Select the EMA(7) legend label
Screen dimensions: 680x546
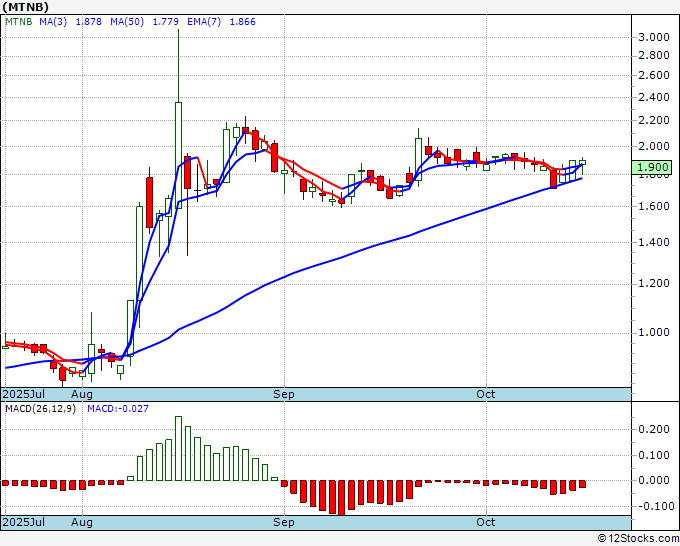(204, 22)
